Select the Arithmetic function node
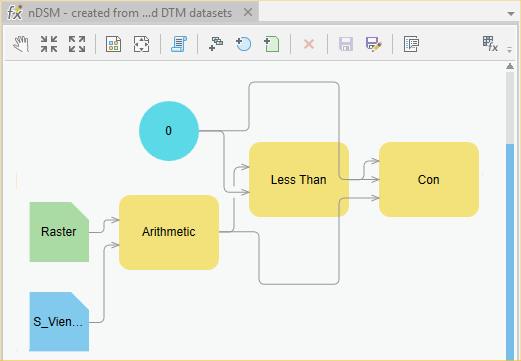Screen dimensions: 521x361 click(x=169, y=232)
